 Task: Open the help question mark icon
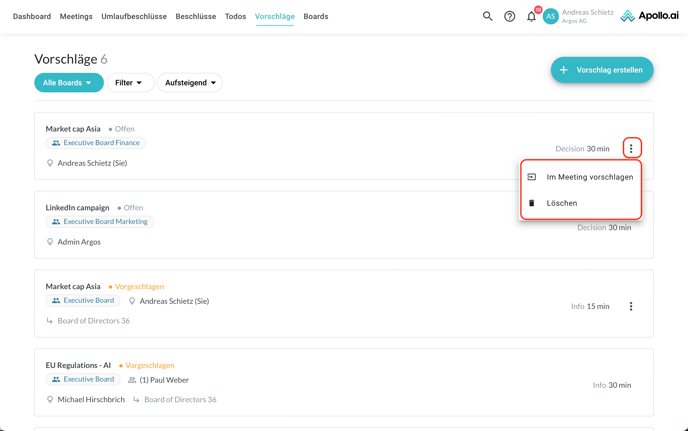click(x=510, y=16)
